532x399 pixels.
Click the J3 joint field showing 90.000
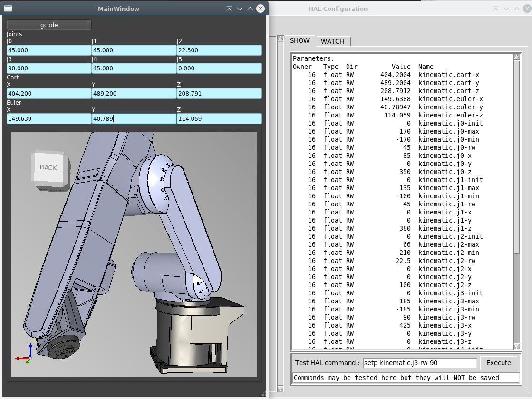click(x=48, y=68)
